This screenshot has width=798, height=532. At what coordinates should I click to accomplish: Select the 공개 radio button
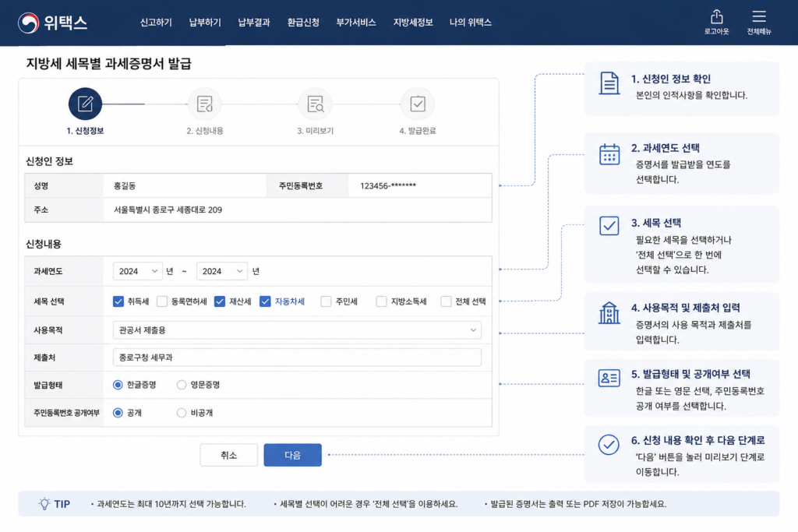point(118,413)
